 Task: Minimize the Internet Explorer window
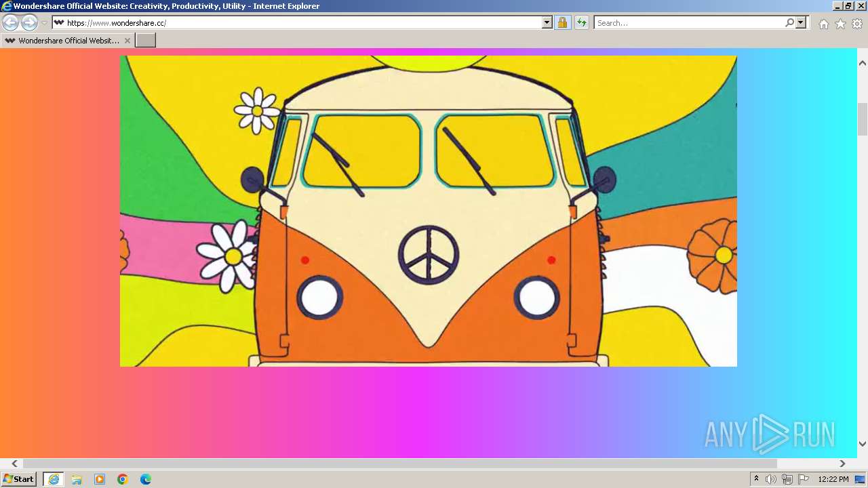pos(838,6)
